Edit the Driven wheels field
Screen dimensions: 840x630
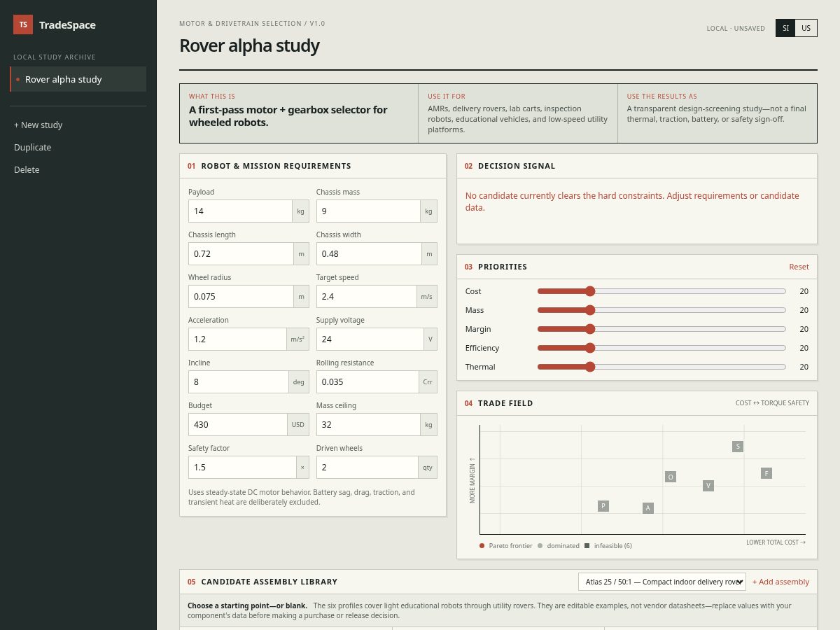367,468
